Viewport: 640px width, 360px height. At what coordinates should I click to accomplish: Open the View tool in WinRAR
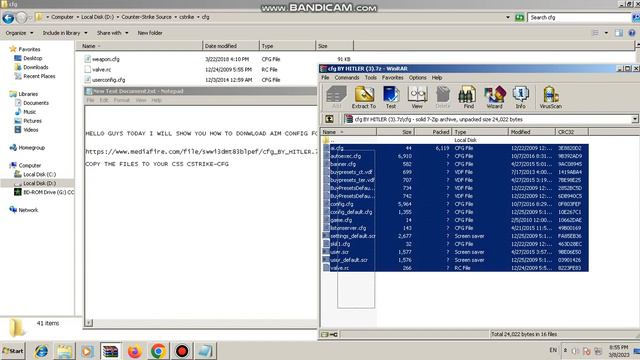click(x=417, y=97)
